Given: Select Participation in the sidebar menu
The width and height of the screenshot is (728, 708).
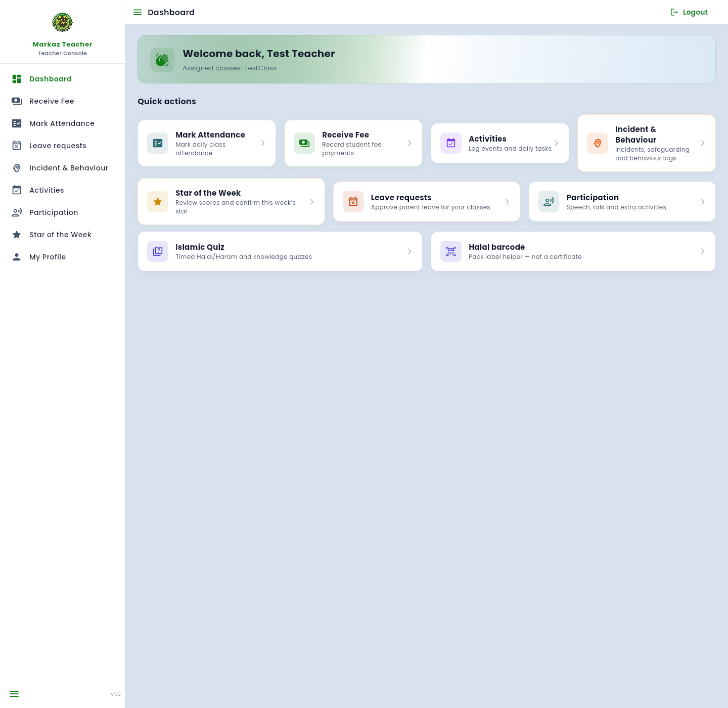Looking at the screenshot, I should point(62,212).
